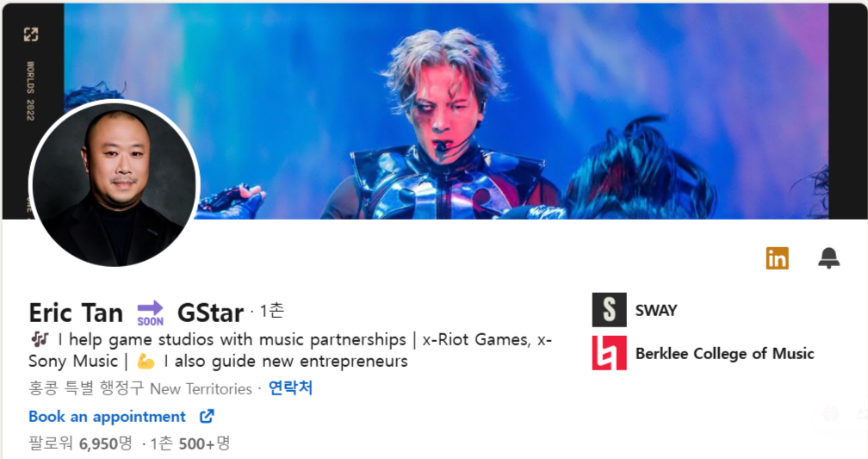This screenshot has height=459, width=868.
Task: Open the 연락처 contact info link
Action: [291, 388]
